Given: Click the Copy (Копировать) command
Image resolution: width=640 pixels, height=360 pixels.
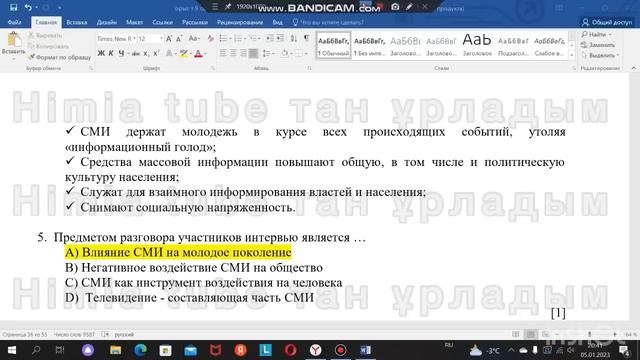Looking at the screenshot, I should (48, 46).
